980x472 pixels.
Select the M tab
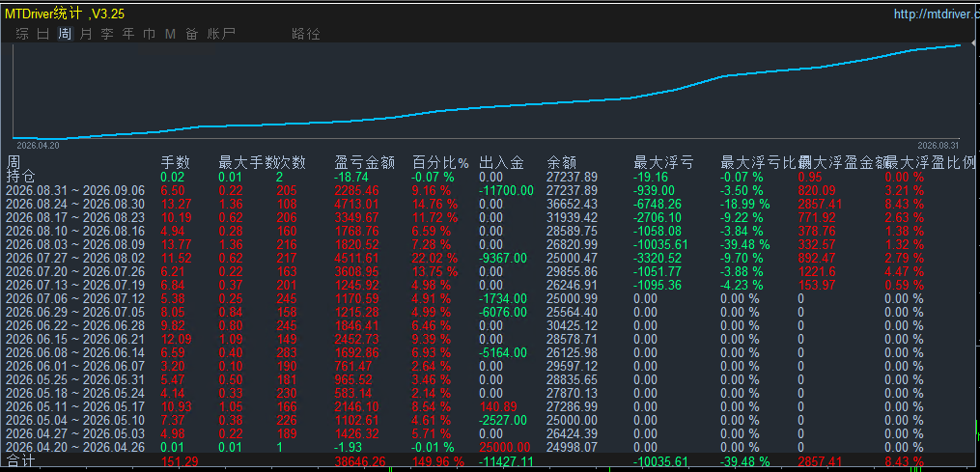170,34
